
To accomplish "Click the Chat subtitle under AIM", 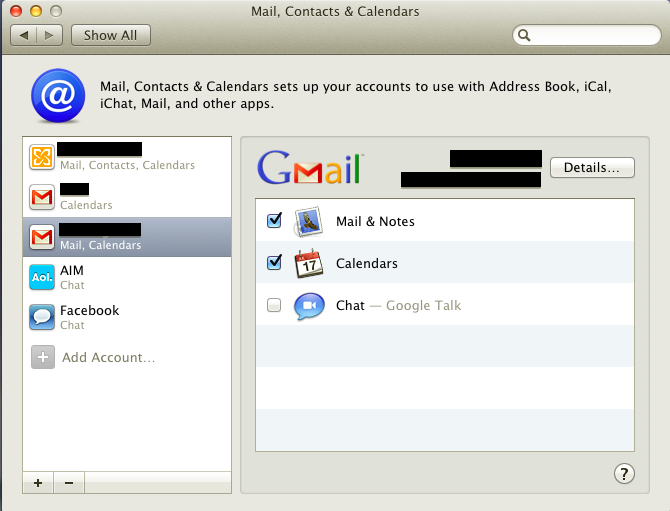I will [72, 285].
